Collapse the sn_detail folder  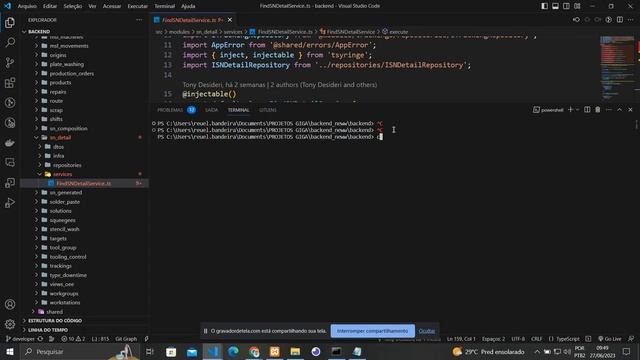[x=84, y=138]
